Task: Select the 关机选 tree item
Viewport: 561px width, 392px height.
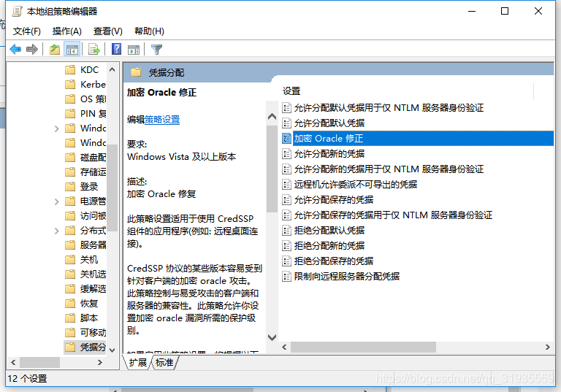Action: (93, 274)
